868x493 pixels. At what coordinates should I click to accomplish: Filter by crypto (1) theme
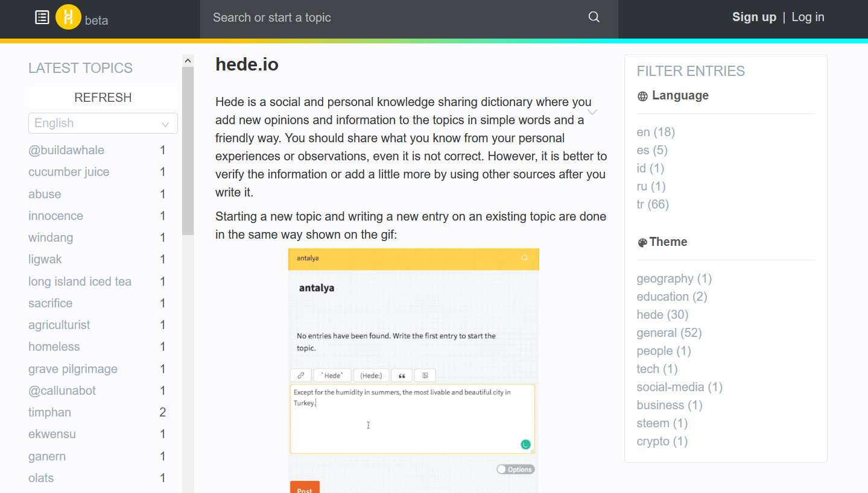click(x=662, y=441)
